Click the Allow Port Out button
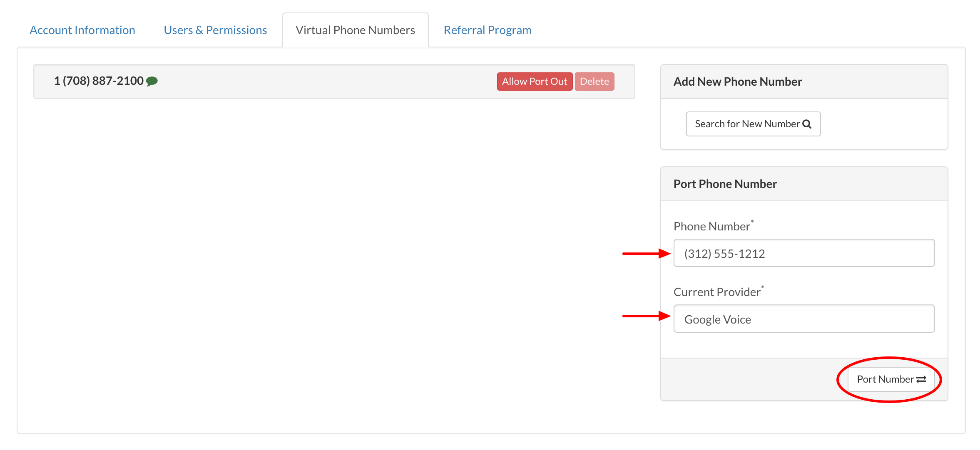The image size is (980, 450). click(535, 82)
